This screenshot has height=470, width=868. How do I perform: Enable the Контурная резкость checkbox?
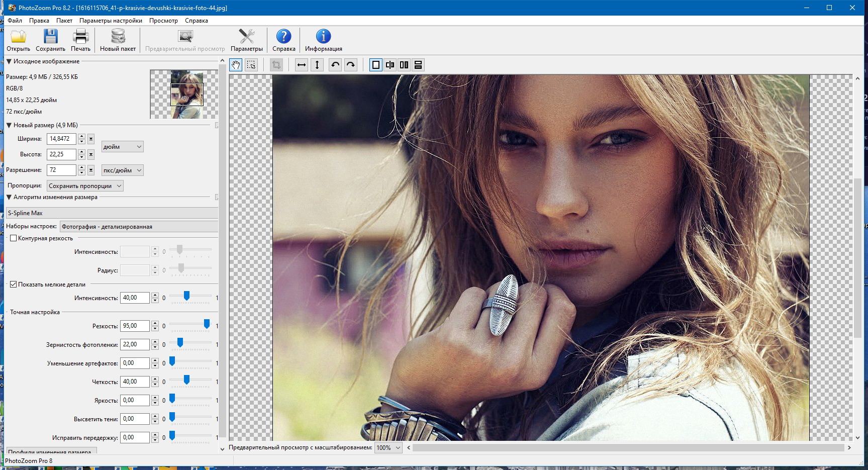[14, 238]
